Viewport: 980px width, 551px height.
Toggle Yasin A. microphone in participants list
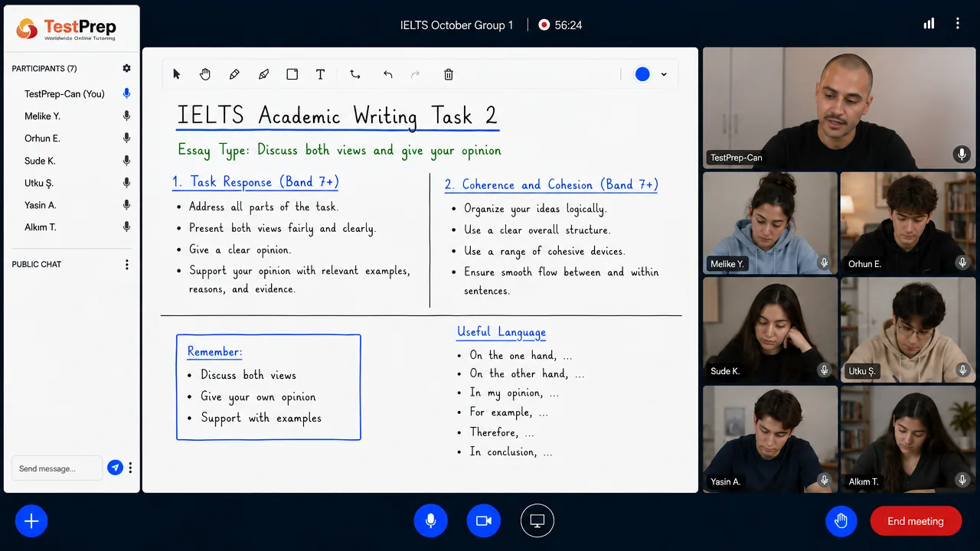click(126, 205)
